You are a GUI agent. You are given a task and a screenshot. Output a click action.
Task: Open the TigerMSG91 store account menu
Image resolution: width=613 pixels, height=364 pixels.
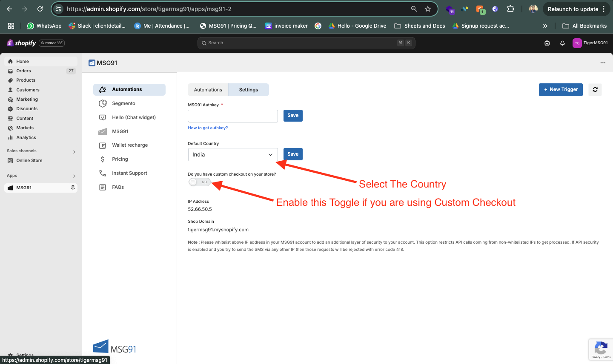coord(590,43)
